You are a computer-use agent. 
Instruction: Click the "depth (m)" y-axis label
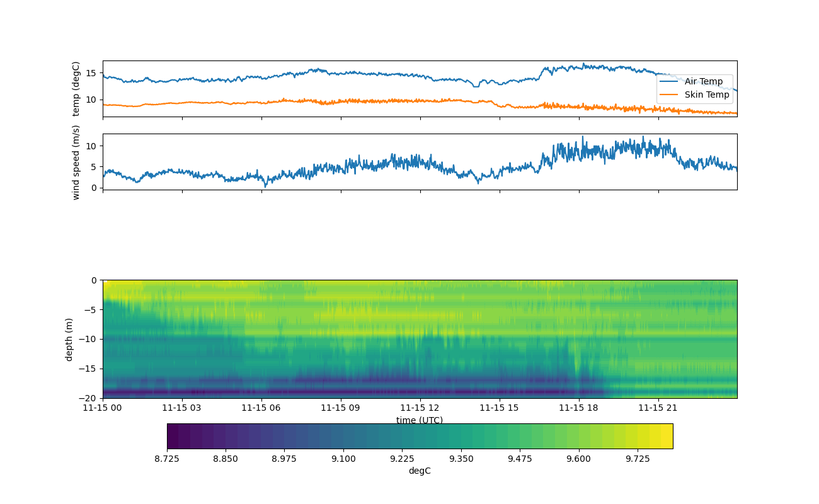point(69,339)
